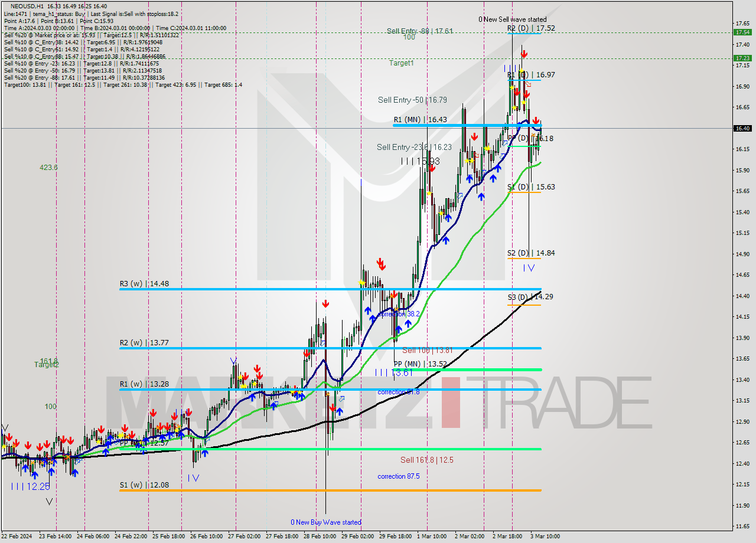Select 'Sell %10 @ Entry -23: 16.23' line
Viewport: 756px width, 543px height.
tap(81, 63)
